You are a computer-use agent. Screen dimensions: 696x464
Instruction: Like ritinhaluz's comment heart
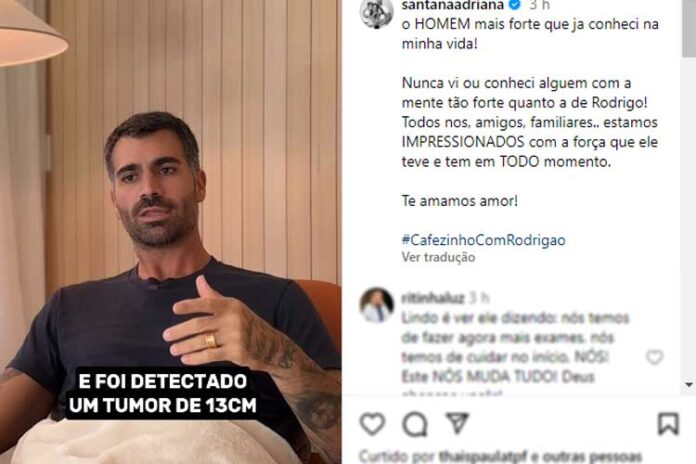(654, 357)
